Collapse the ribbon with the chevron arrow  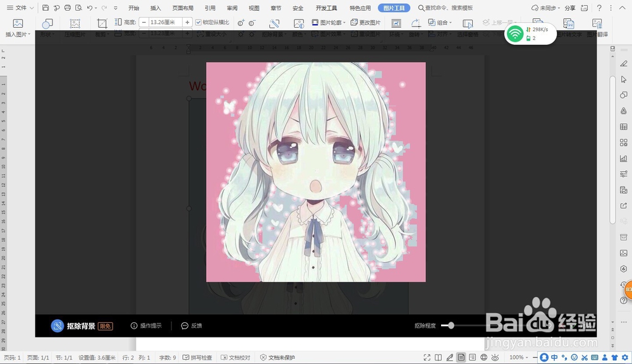622,8
